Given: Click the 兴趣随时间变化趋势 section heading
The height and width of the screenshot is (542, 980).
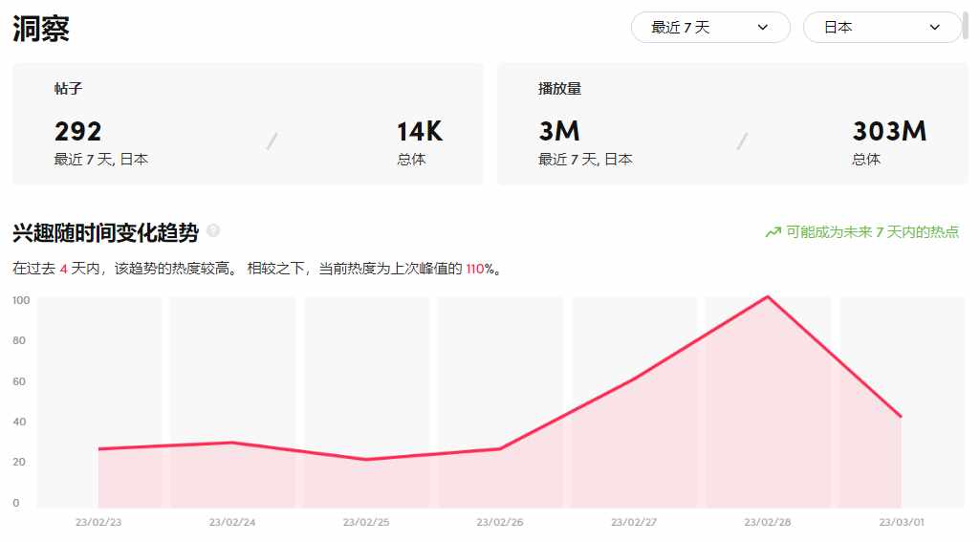Looking at the screenshot, I should click(x=105, y=232).
